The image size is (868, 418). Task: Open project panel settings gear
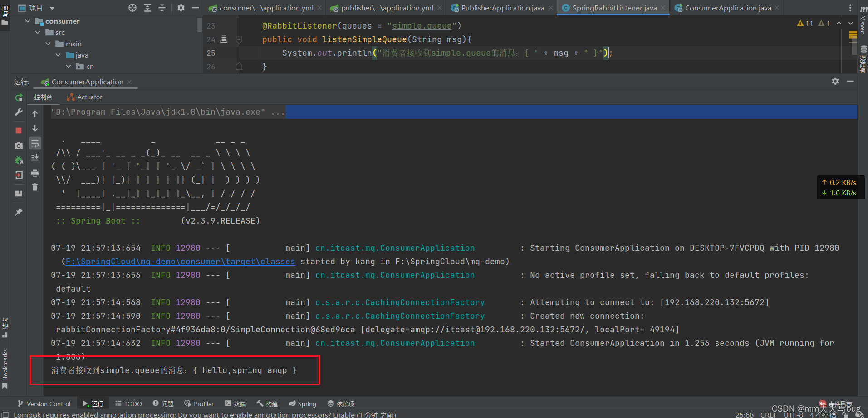coord(181,8)
